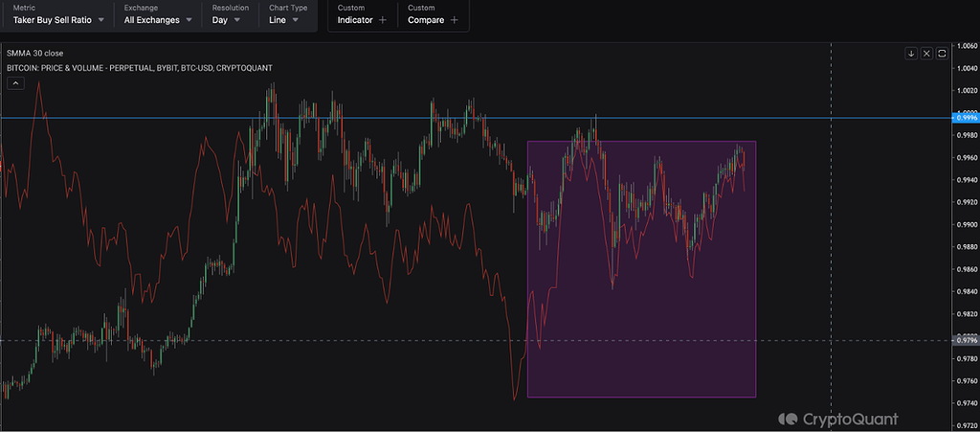
Task: Click plus icon next to Indicator
Action: (383, 20)
